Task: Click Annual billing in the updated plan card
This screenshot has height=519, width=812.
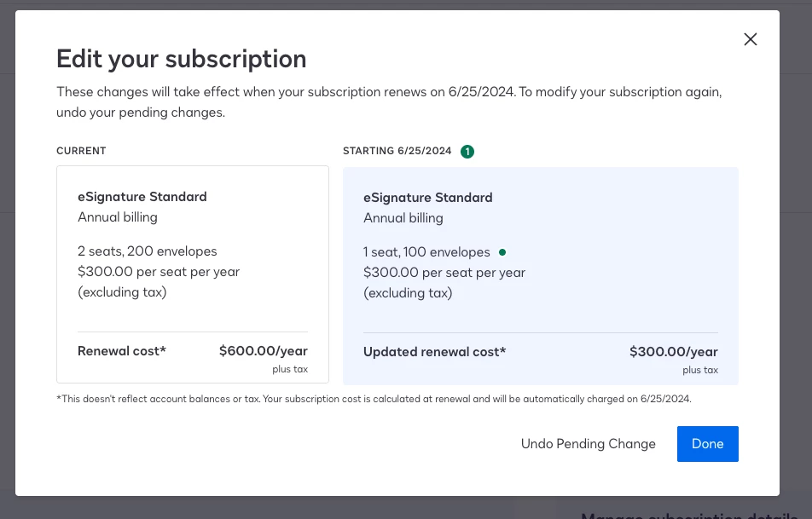Action: click(x=403, y=218)
